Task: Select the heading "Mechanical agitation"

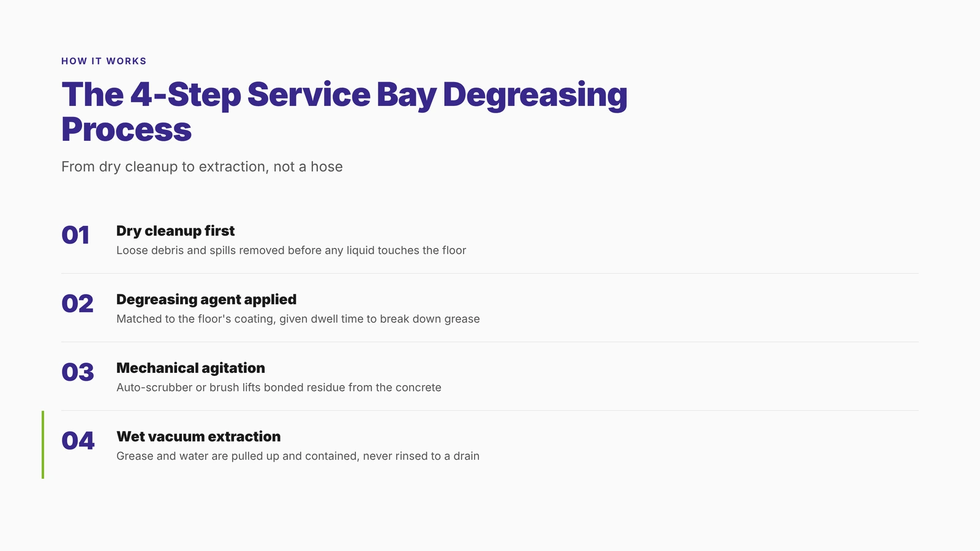Action: pyautogui.click(x=190, y=368)
